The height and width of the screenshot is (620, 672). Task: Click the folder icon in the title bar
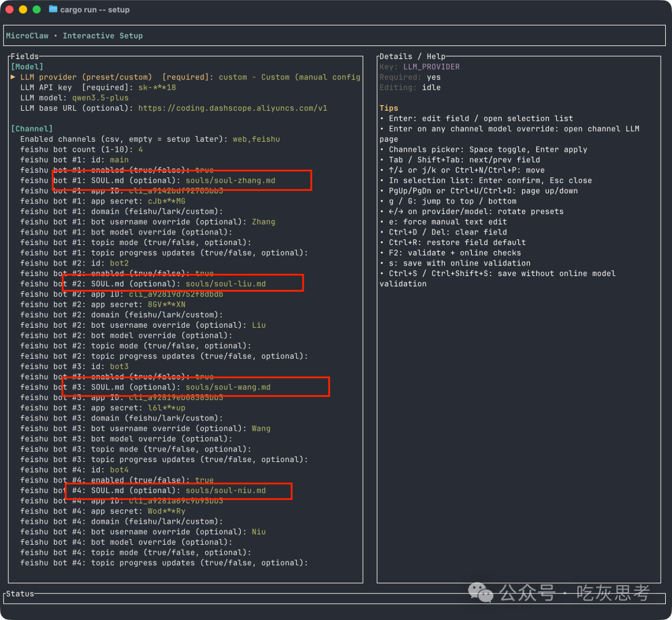pyautogui.click(x=53, y=9)
